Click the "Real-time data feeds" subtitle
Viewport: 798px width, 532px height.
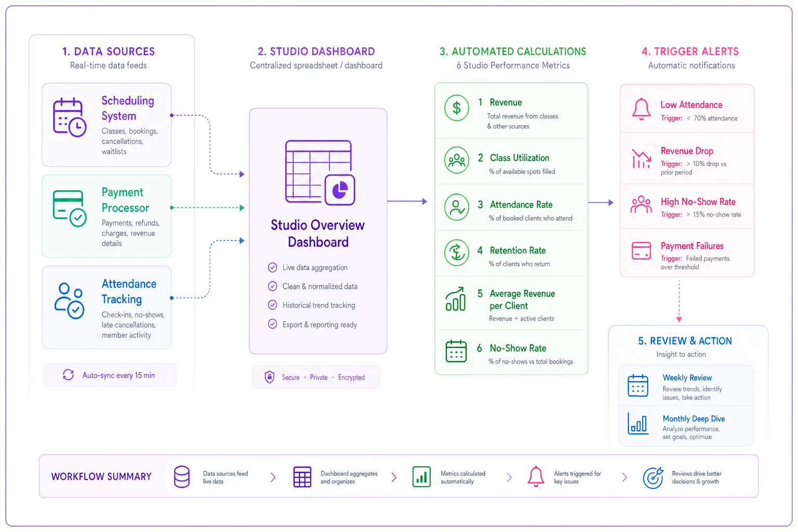click(x=109, y=65)
